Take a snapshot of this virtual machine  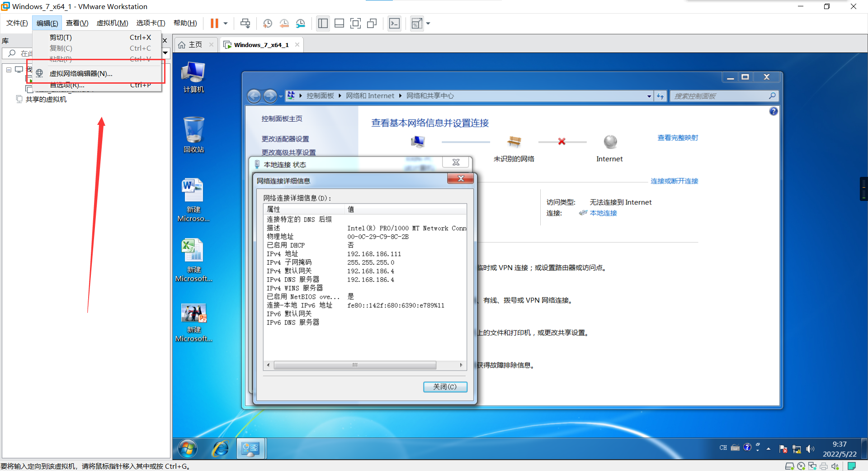tap(268, 23)
